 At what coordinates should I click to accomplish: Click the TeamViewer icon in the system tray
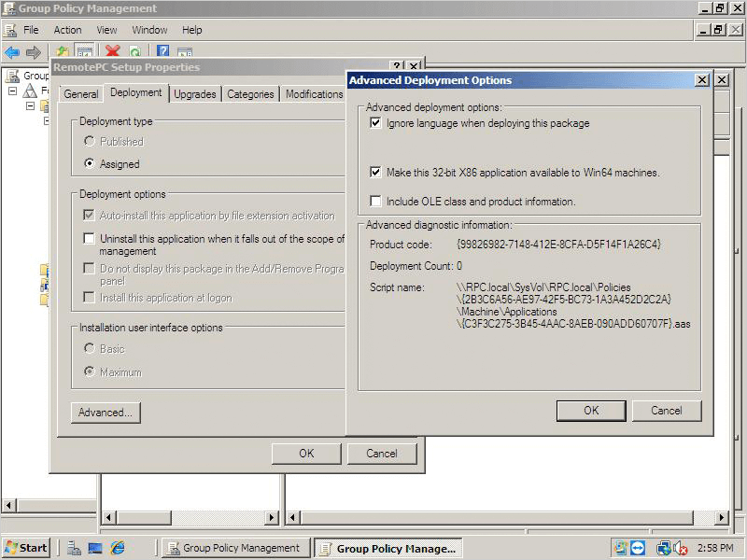[638, 548]
